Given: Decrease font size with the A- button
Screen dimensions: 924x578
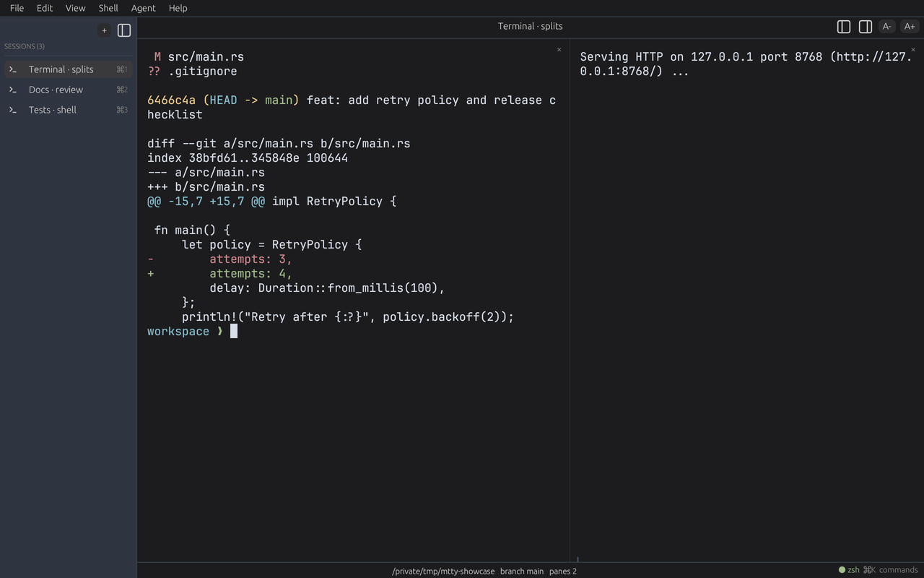Looking at the screenshot, I should (887, 27).
